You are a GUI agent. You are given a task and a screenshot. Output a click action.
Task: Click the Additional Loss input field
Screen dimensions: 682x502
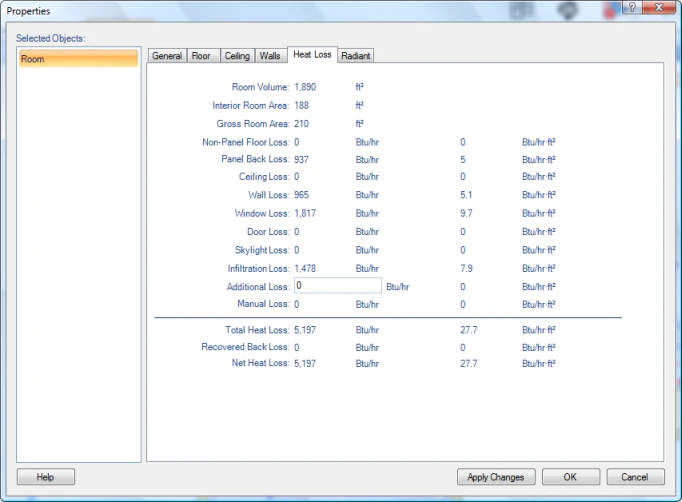pyautogui.click(x=338, y=285)
